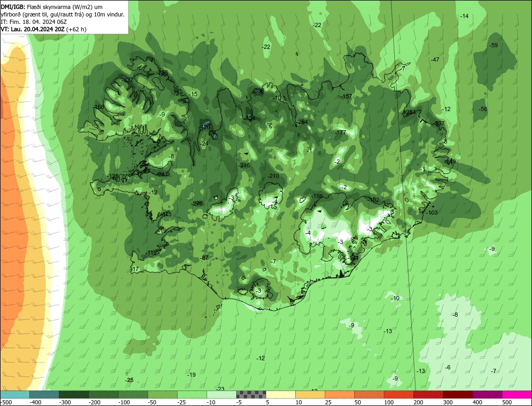Click the legend tick label '-50'
The image size is (532, 406).
pos(152,402)
